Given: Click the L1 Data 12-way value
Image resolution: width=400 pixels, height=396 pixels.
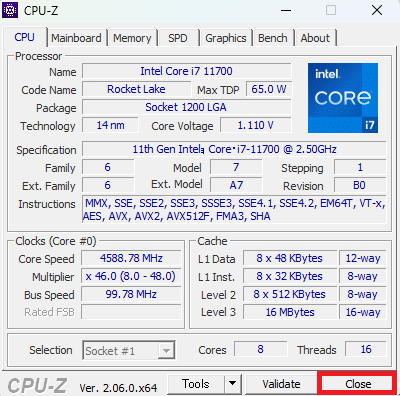Looking at the screenshot, I should click(363, 258).
